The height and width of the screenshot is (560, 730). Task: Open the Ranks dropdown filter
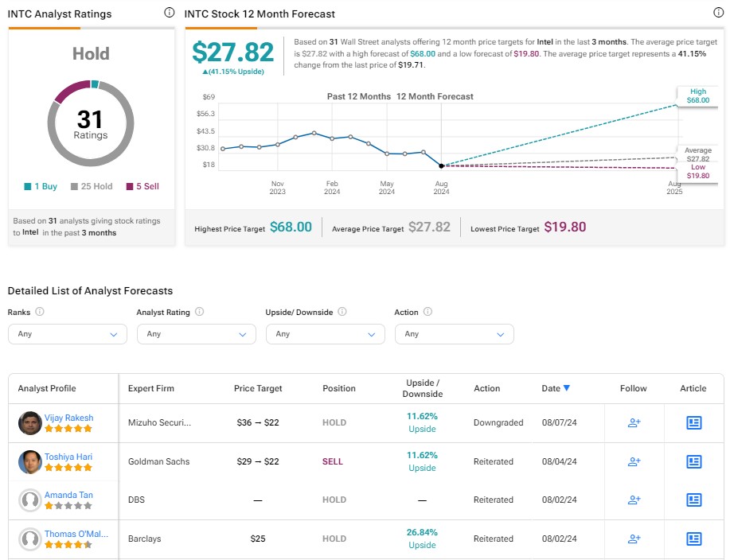point(68,334)
